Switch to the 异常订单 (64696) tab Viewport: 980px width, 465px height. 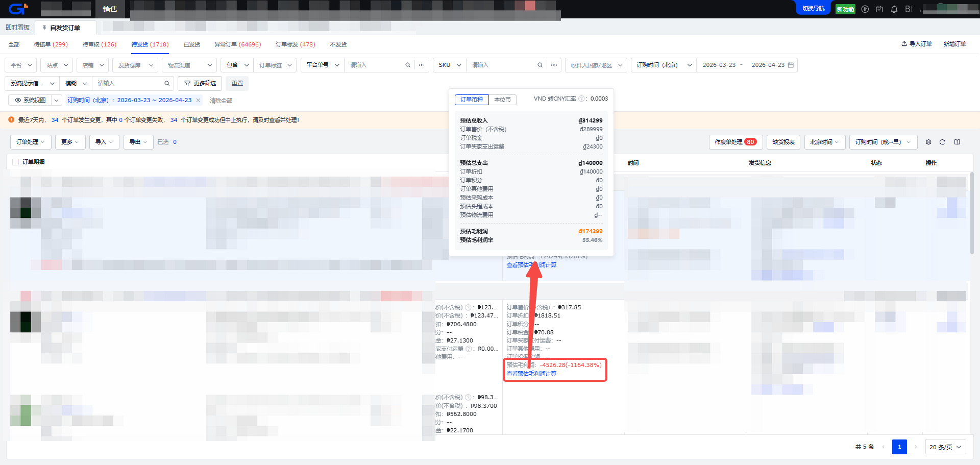238,44
